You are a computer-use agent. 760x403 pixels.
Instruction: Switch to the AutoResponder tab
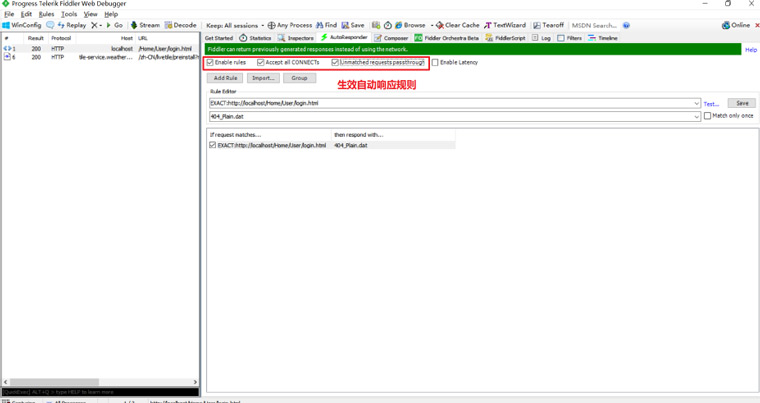coord(344,37)
